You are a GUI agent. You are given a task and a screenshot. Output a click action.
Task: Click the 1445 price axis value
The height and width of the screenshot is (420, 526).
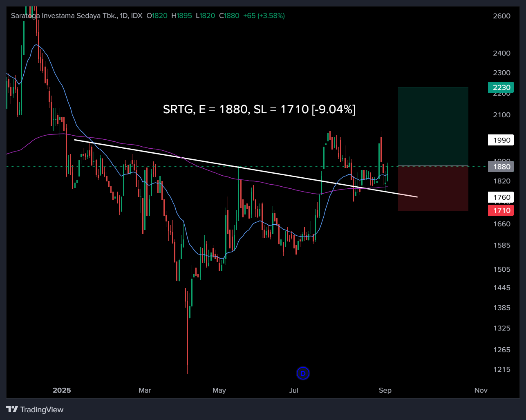tap(501, 288)
